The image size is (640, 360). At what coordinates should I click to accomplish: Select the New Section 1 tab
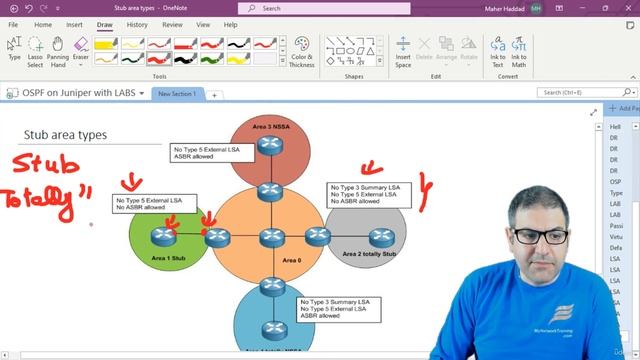tap(177, 94)
